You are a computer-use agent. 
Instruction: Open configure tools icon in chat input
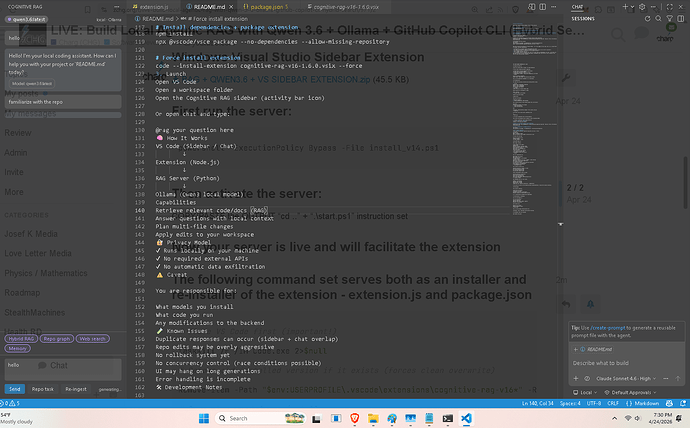click(587, 379)
